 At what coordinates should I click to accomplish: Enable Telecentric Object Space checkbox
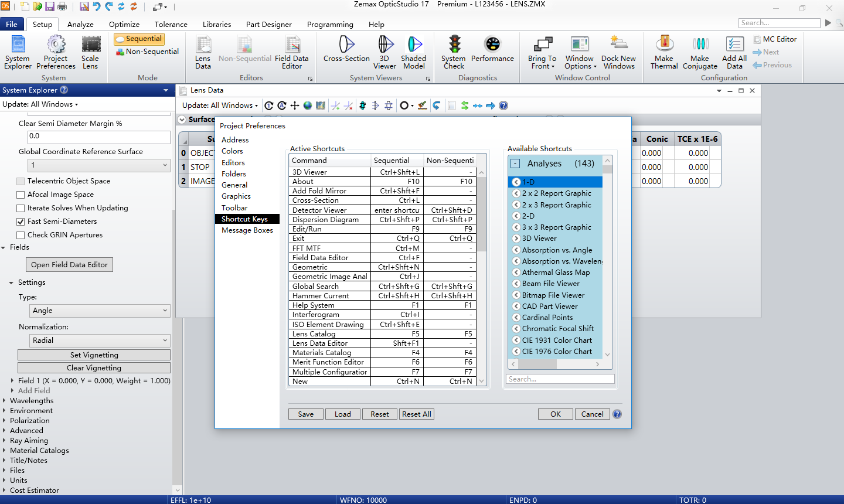pyautogui.click(x=21, y=181)
